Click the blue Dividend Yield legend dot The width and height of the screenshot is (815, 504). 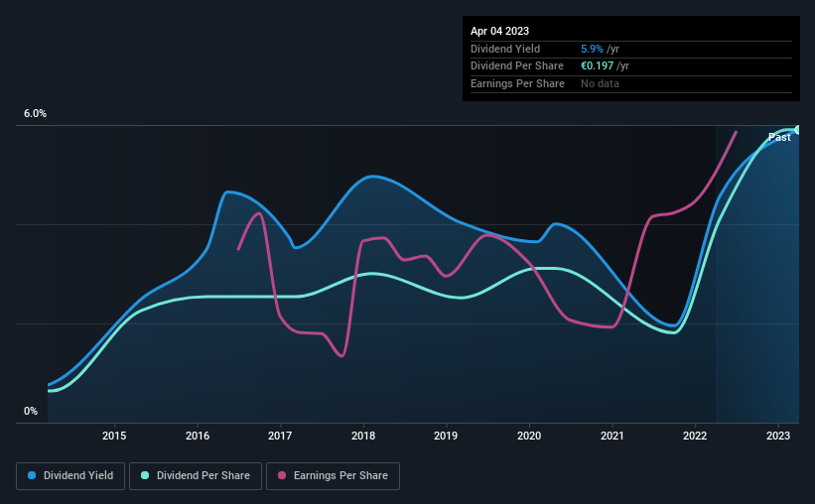pos(32,475)
